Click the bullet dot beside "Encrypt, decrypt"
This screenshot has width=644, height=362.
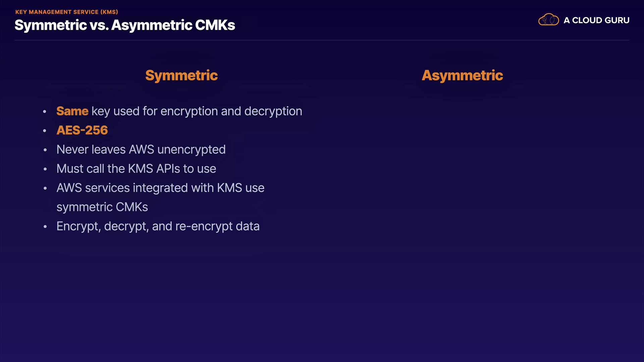[x=45, y=227]
